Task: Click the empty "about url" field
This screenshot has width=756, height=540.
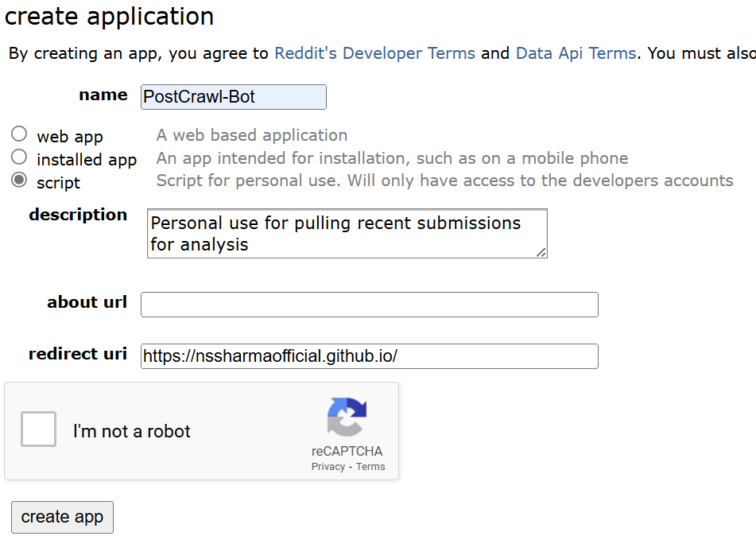Action: [x=369, y=305]
